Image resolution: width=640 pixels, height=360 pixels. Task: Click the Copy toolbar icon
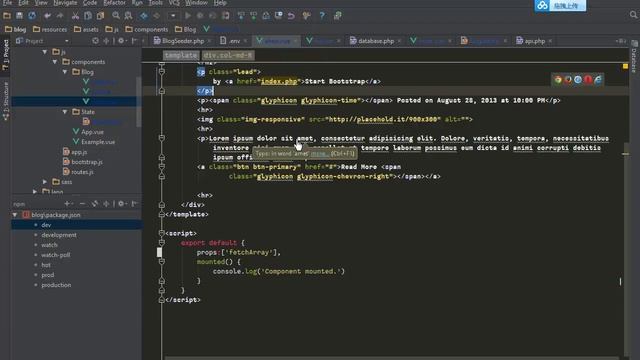88,16
